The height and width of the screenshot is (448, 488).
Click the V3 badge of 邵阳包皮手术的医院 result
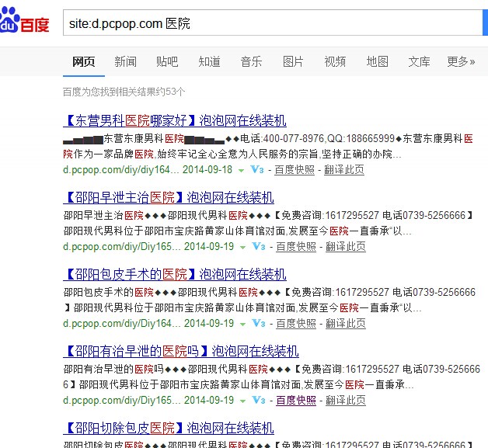pos(259,323)
